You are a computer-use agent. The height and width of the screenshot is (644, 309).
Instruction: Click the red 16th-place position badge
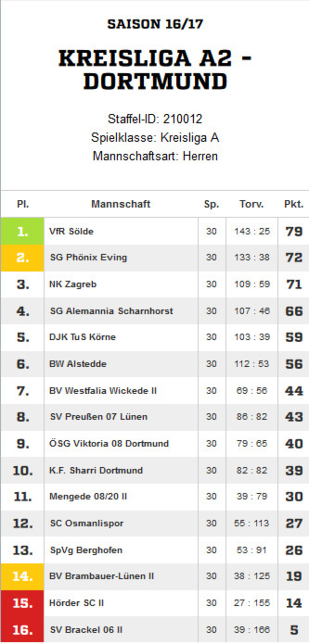click(22, 630)
